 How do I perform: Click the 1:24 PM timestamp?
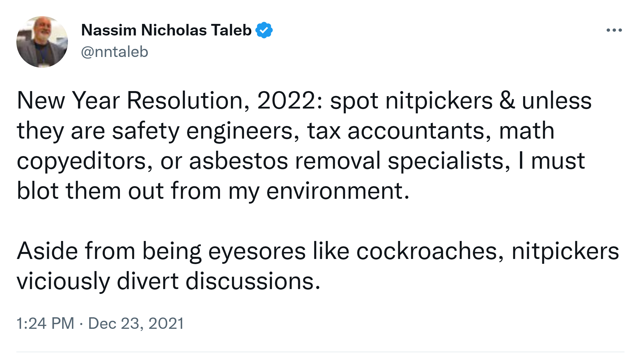click(x=45, y=323)
